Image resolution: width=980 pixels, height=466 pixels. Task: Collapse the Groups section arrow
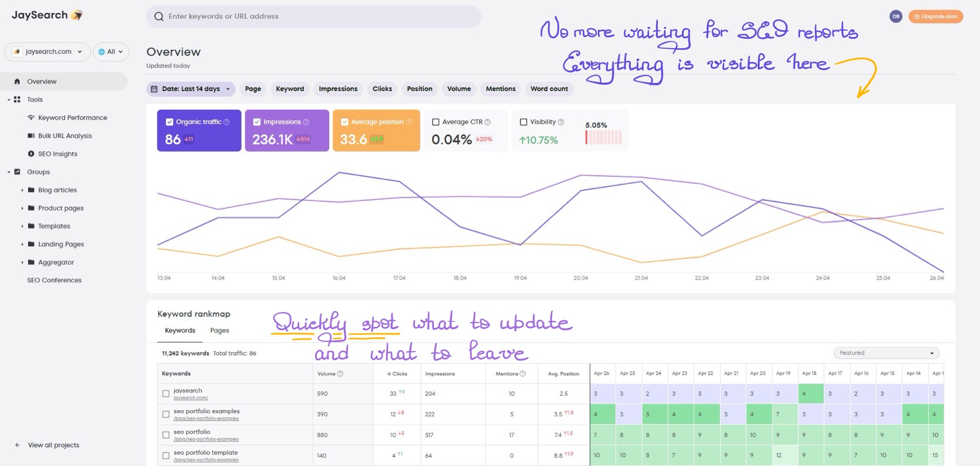pyautogui.click(x=9, y=172)
